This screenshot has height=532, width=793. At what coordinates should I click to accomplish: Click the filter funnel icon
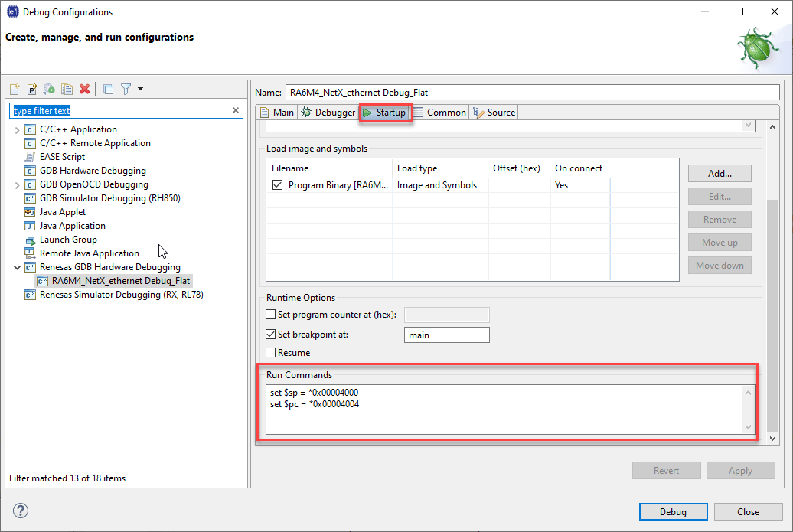coord(126,90)
